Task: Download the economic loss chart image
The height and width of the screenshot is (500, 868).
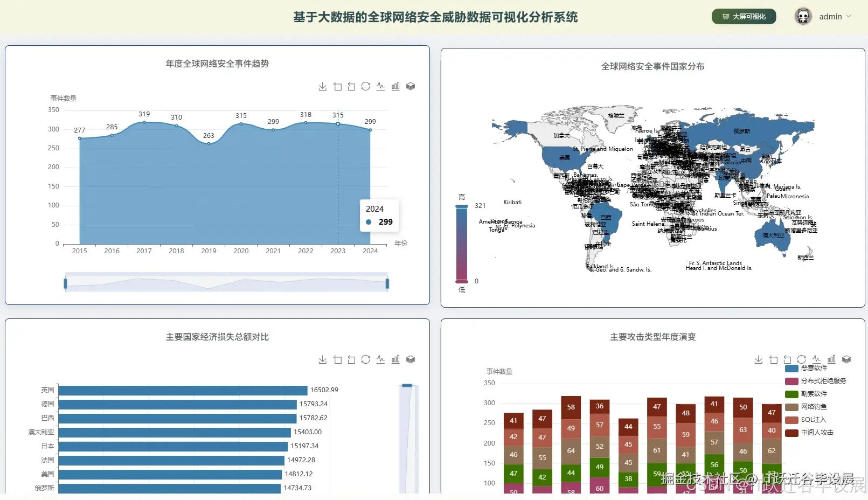Action: pyautogui.click(x=323, y=359)
